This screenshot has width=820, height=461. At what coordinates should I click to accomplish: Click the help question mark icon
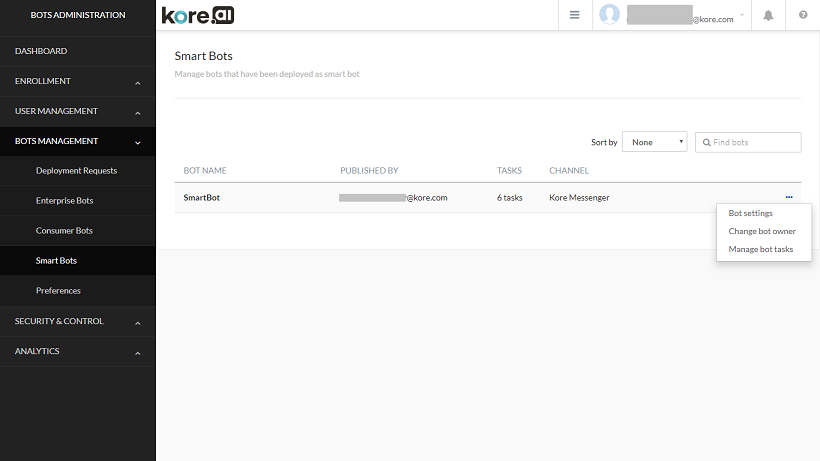(x=803, y=15)
